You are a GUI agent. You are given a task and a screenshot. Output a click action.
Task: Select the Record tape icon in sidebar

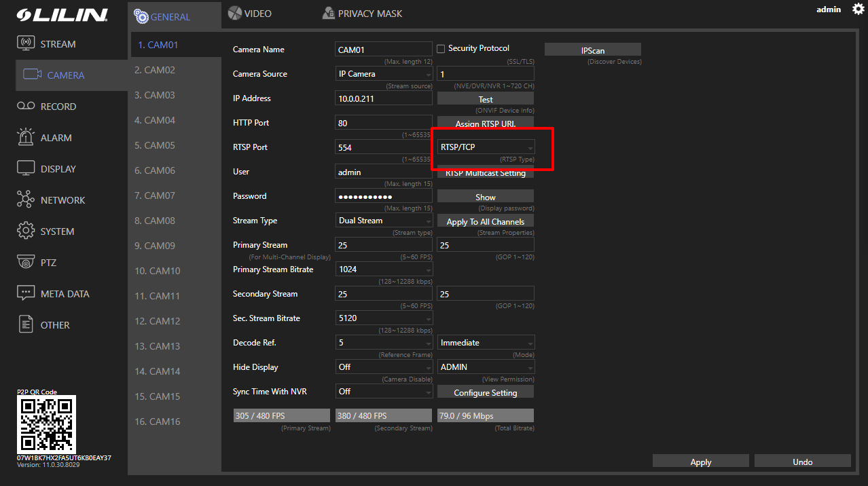(26, 106)
